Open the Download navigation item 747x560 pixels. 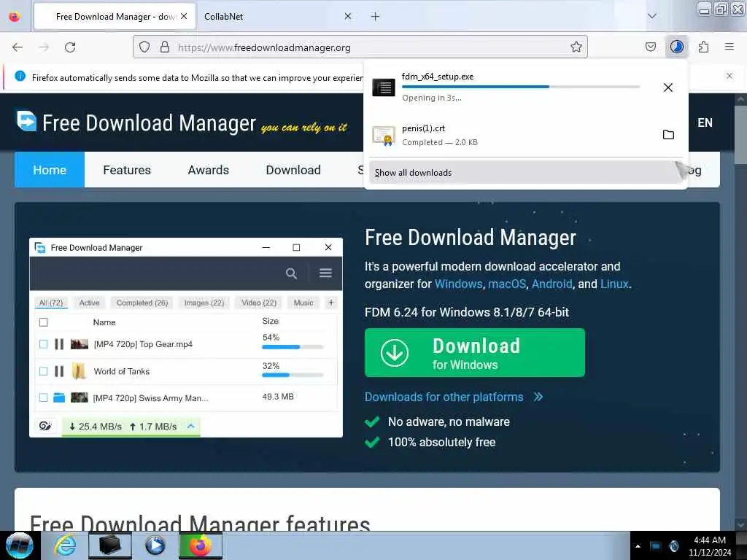293,170
